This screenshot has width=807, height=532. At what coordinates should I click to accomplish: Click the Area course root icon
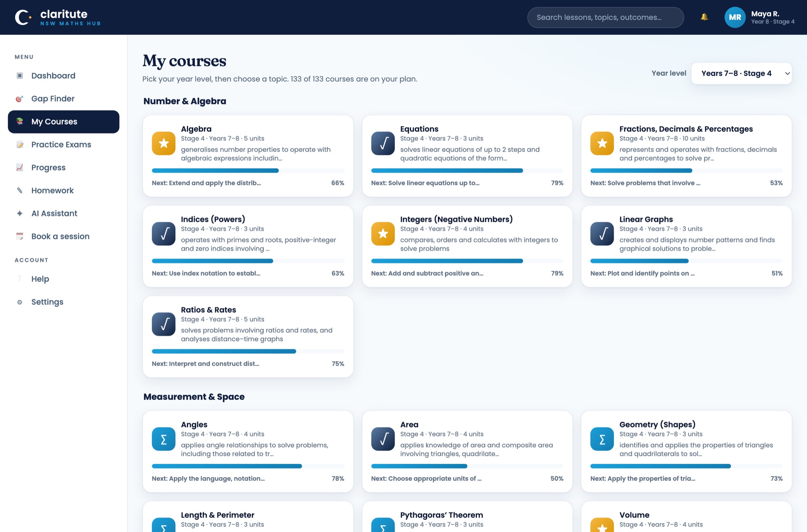click(383, 439)
